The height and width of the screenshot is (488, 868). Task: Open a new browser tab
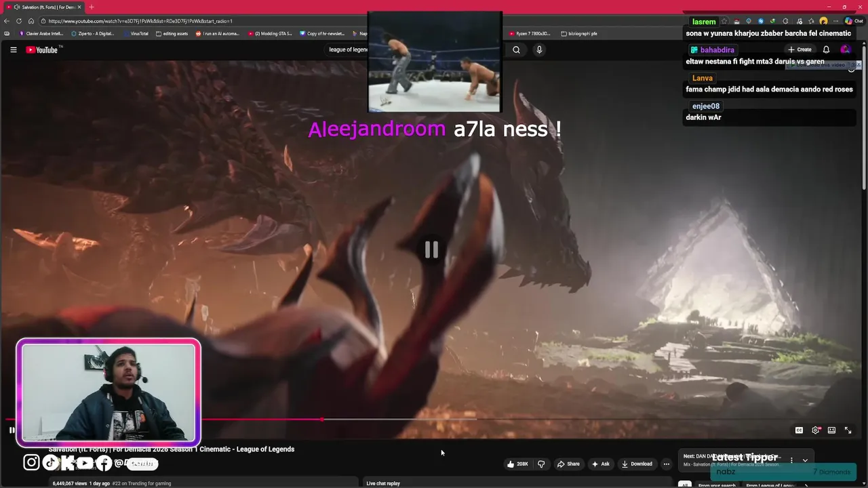click(x=92, y=7)
